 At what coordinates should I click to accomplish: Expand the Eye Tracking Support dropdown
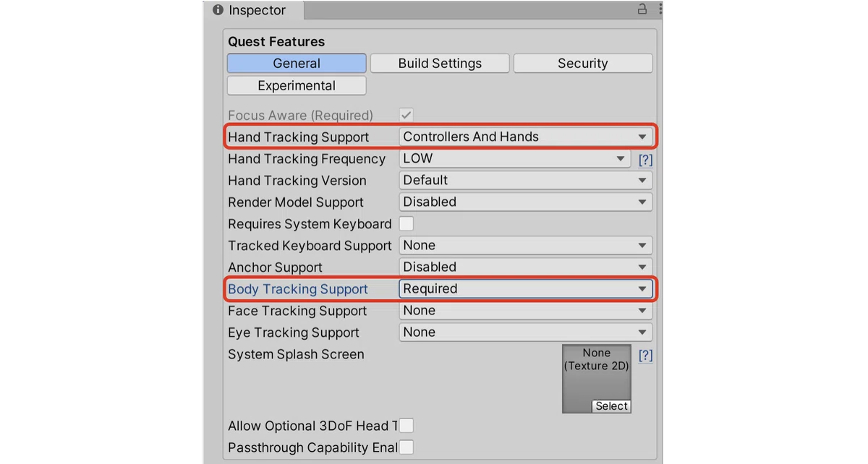tap(526, 332)
